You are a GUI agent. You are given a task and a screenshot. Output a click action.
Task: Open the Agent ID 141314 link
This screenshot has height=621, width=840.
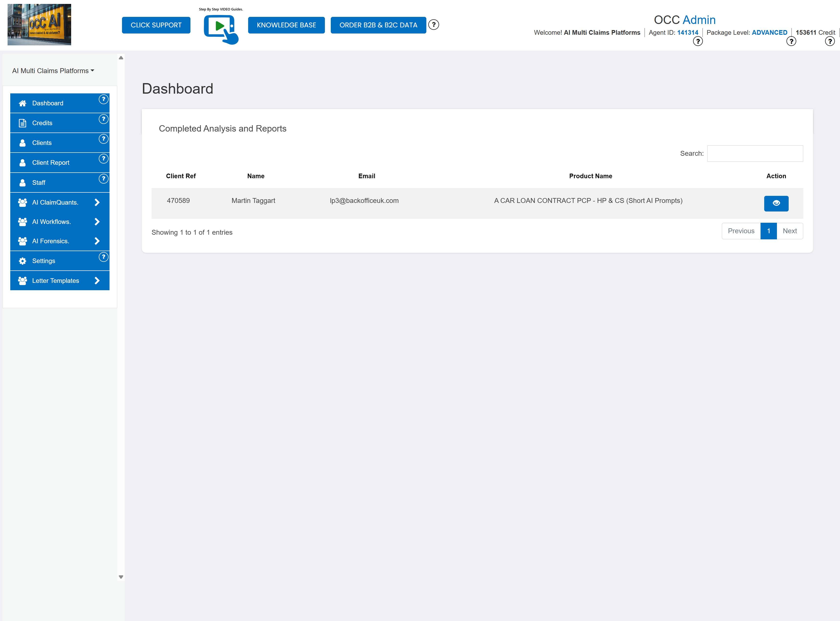[x=687, y=32]
